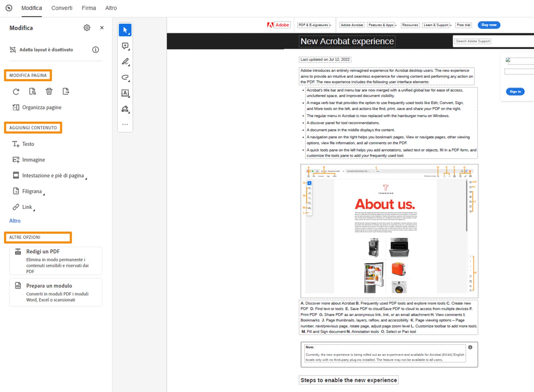
Task: Click the blue Altro link
Action: click(x=15, y=221)
